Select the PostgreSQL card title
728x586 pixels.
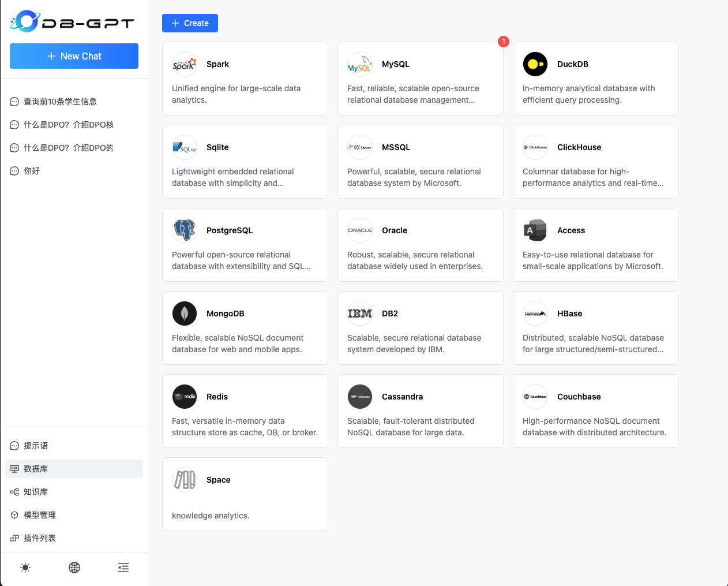click(230, 230)
